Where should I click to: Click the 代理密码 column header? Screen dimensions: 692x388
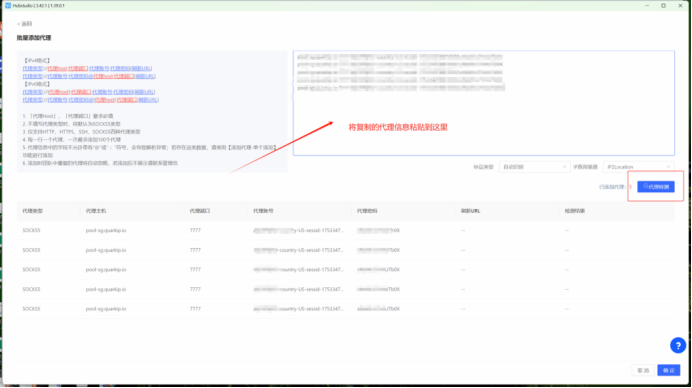click(367, 211)
